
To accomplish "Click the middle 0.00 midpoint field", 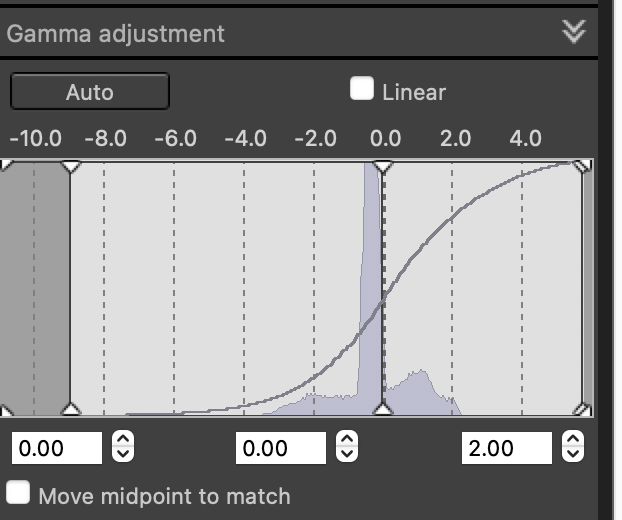I will [x=282, y=448].
